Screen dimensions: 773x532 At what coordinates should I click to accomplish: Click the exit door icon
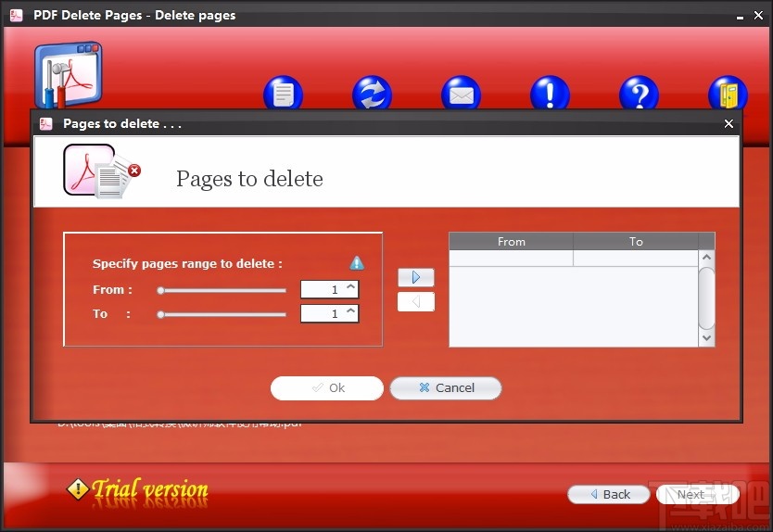click(x=729, y=93)
